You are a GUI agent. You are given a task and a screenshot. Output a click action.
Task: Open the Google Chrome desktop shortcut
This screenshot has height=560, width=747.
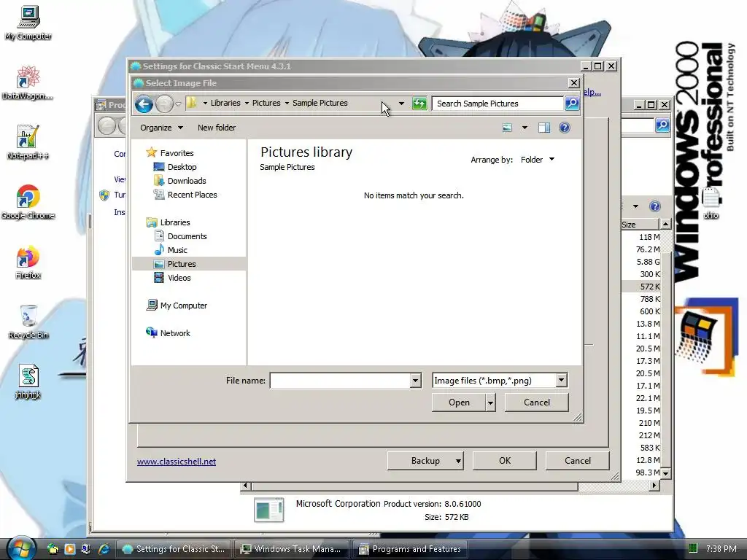pyautogui.click(x=28, y=202)
